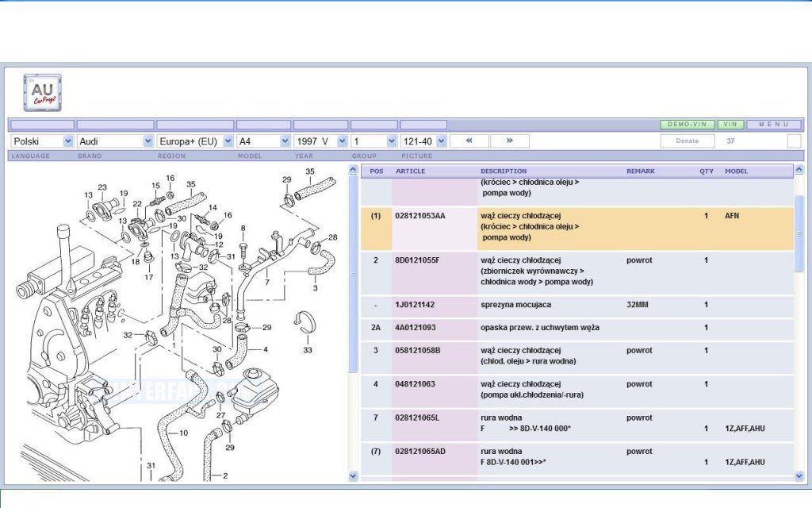Open the Language dropdown showing Polski
Viewport: 812px width, 508px height.
[x=42, y=141]
